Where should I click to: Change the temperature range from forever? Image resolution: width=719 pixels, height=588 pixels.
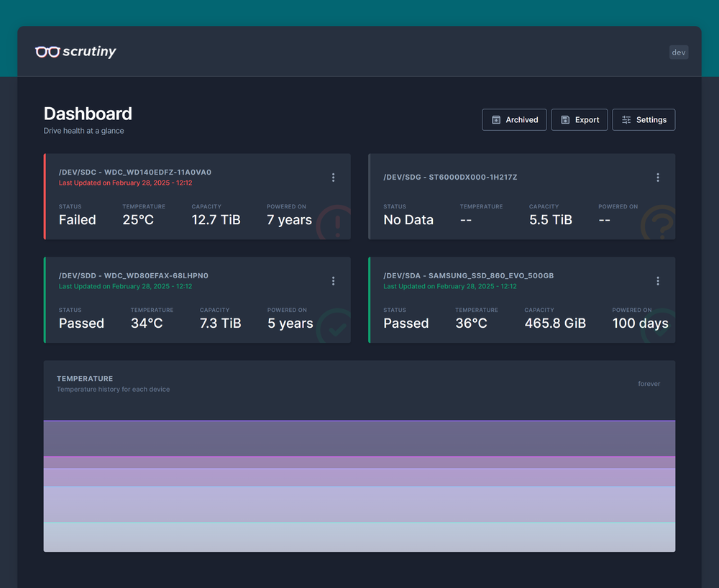coord(649,384)
